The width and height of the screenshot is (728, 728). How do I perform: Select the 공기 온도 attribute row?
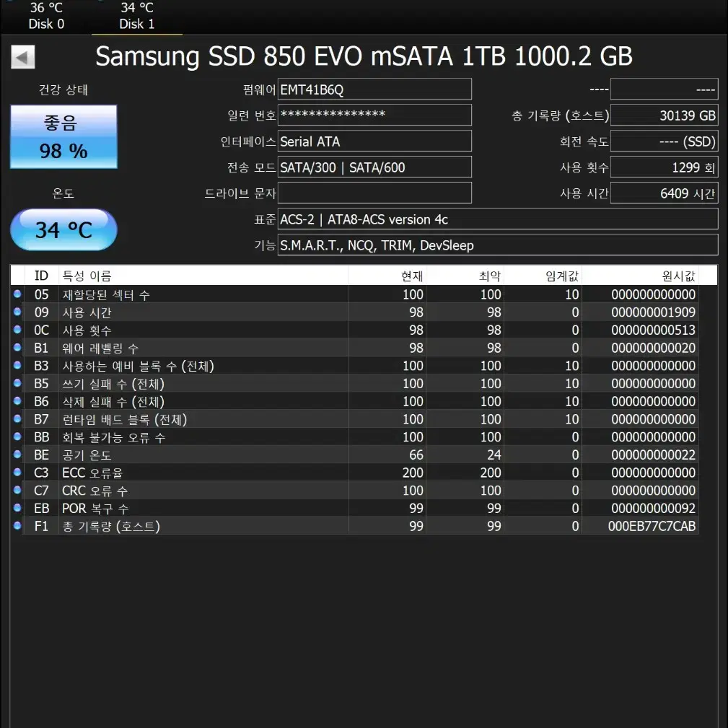click(355, 455)
